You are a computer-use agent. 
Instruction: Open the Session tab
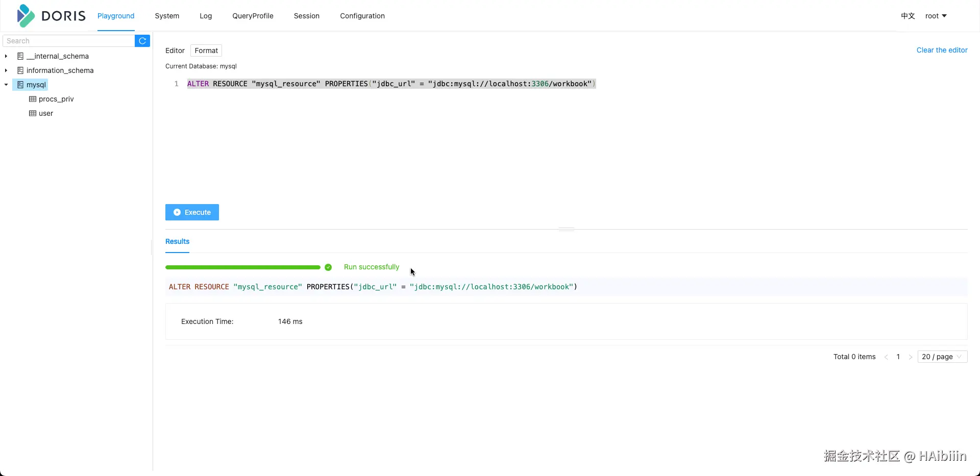(x=307, y=16)
